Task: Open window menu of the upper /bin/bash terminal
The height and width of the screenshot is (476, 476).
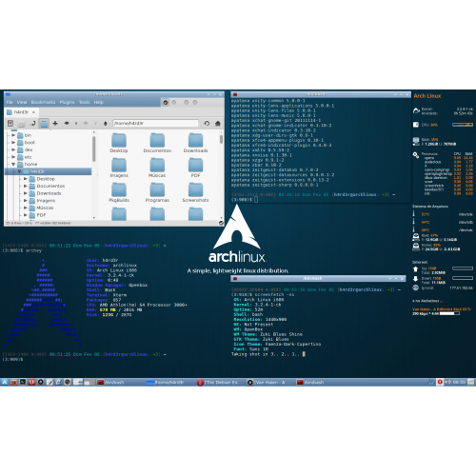Action: tap(235, 94)
